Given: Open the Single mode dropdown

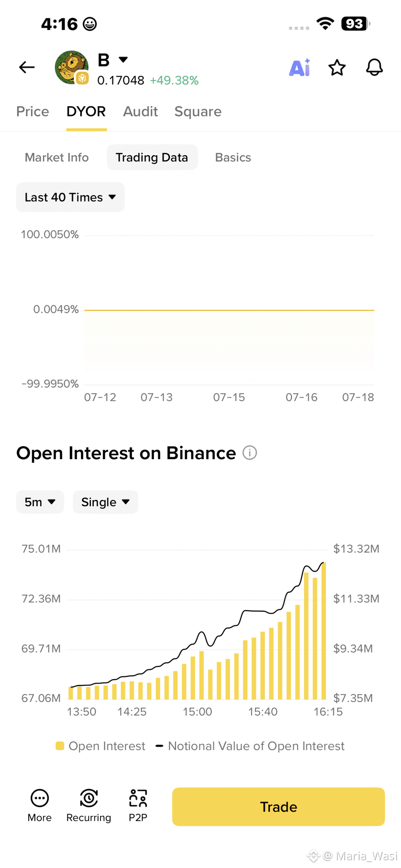Looking at the screenshot, I should tap(105, 502).
